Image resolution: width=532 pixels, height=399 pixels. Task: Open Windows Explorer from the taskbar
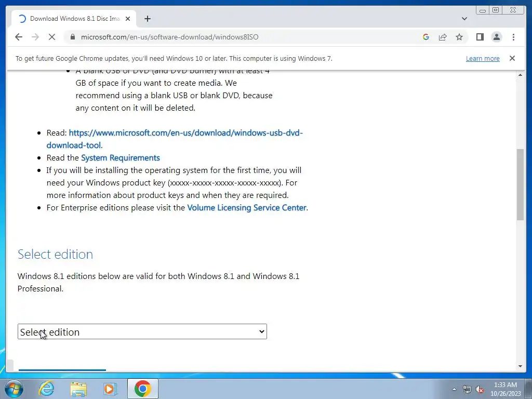pos(78,389)
